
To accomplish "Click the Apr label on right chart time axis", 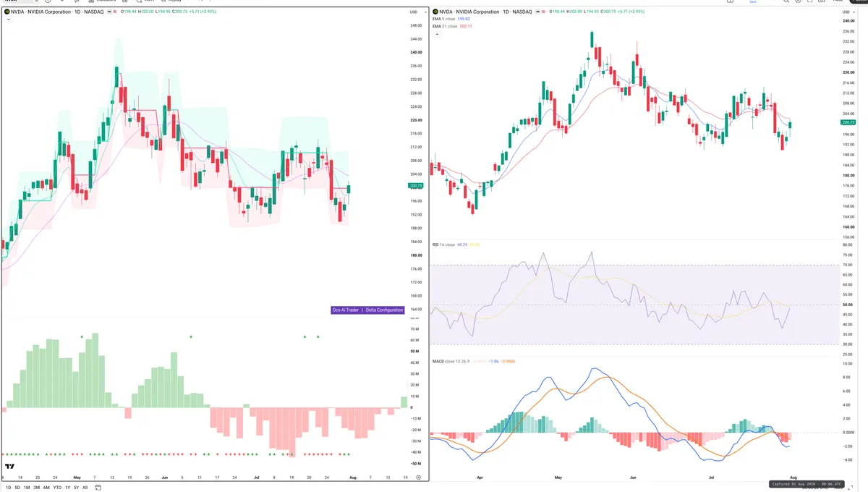I will [479, 478].
